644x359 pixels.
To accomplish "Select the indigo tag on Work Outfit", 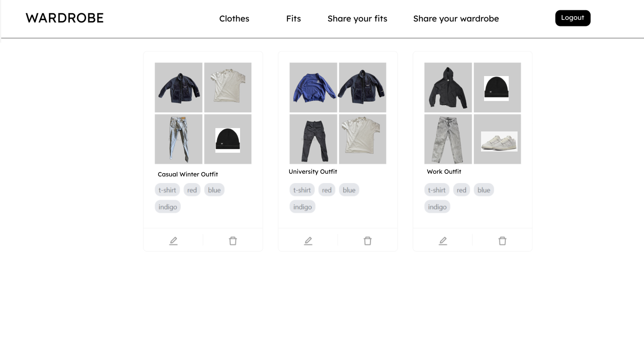I will [x=437, y=206].
